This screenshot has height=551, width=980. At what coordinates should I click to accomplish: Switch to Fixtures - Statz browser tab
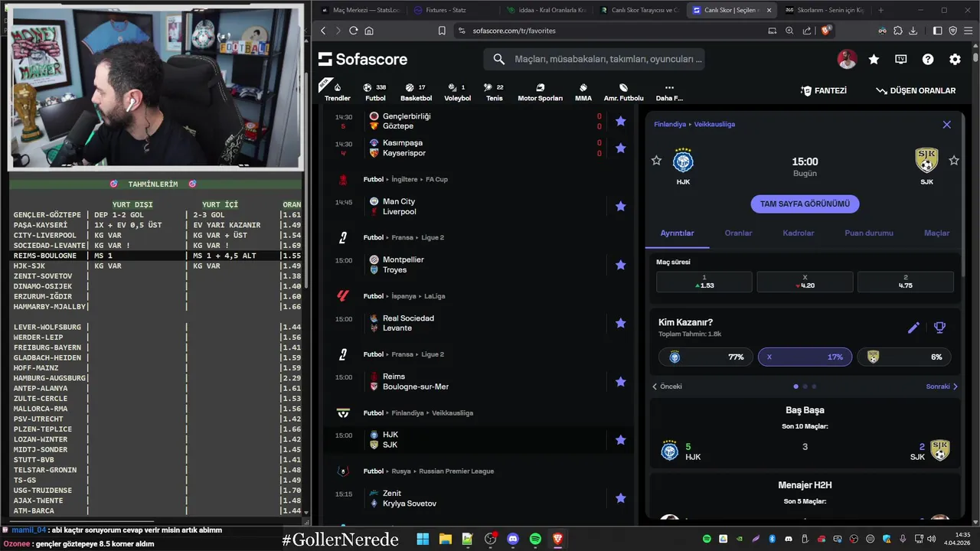coord(450,10)
